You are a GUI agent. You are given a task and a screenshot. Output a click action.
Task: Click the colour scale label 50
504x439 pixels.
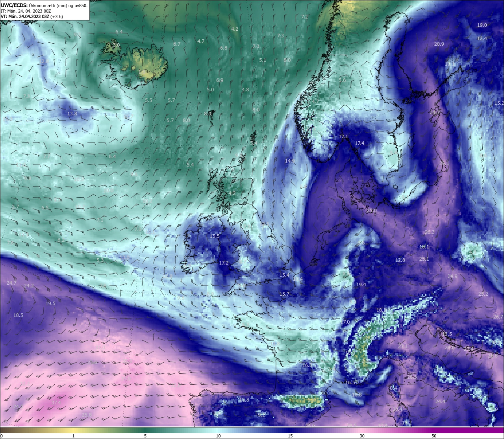point(434,436)
